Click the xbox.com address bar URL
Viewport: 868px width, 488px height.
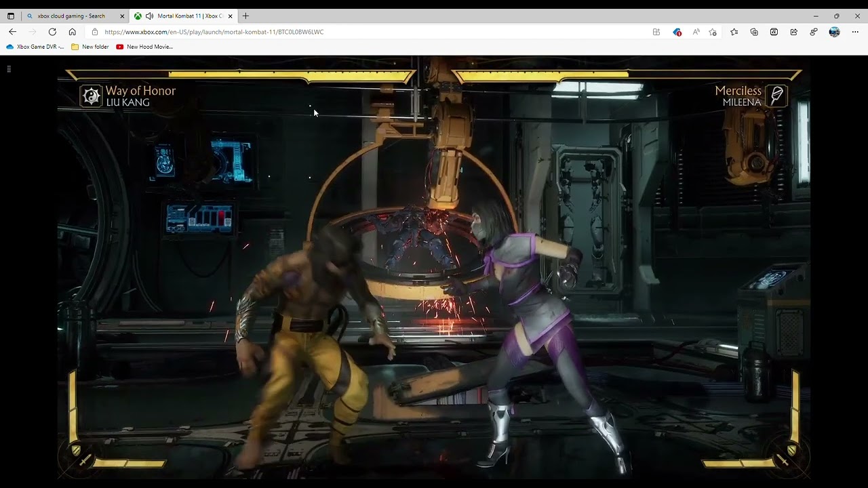[214, 32]
